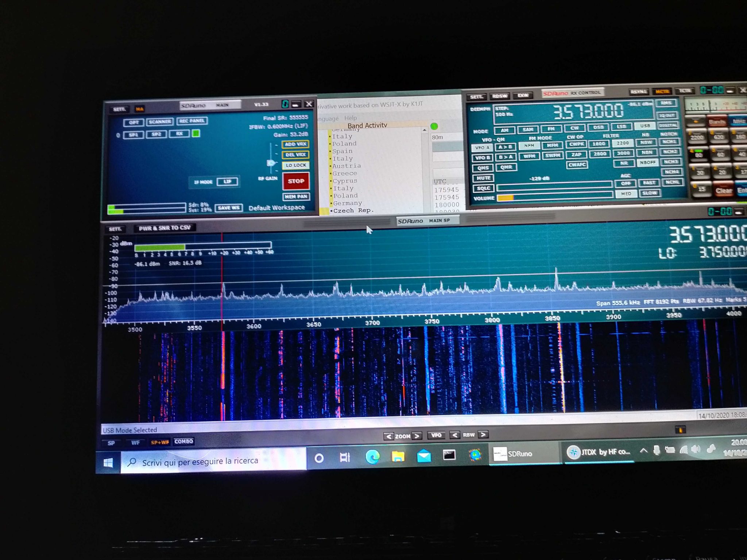Click the SAVE WS button
This screenshot has height=560, width=747.
pos(228,208)
